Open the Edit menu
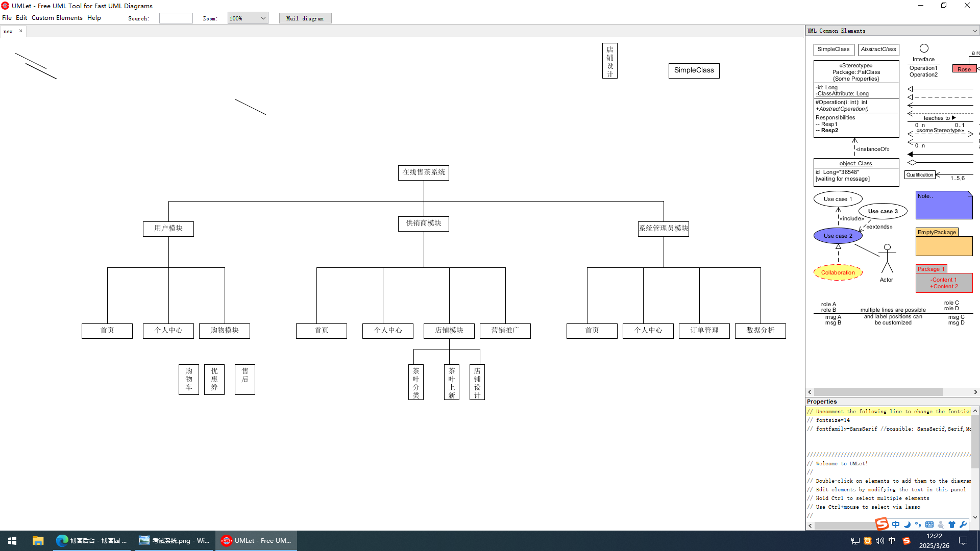The height and width of the screenshot is (551, 980). [x=21, y=18]
